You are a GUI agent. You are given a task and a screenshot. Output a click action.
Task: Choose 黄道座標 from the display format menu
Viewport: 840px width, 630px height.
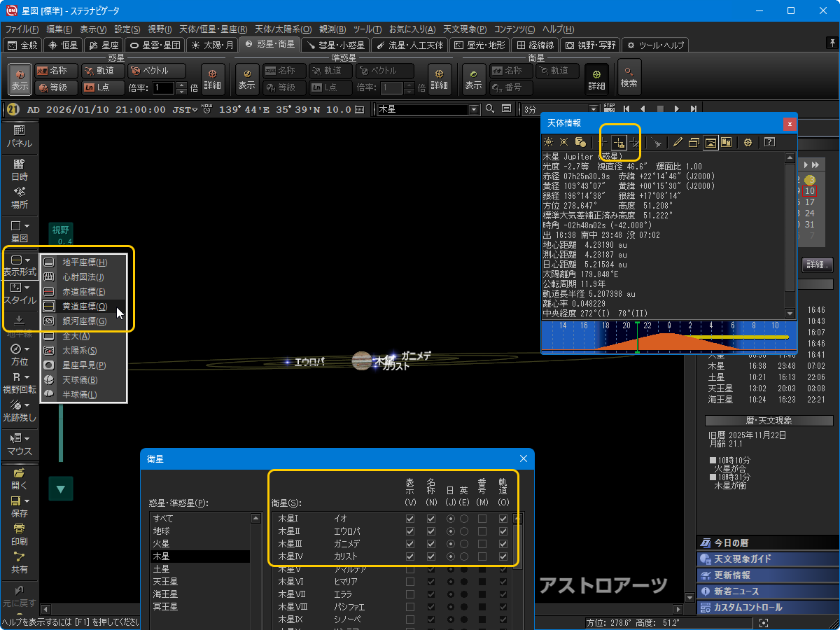[x=84, y=307]
